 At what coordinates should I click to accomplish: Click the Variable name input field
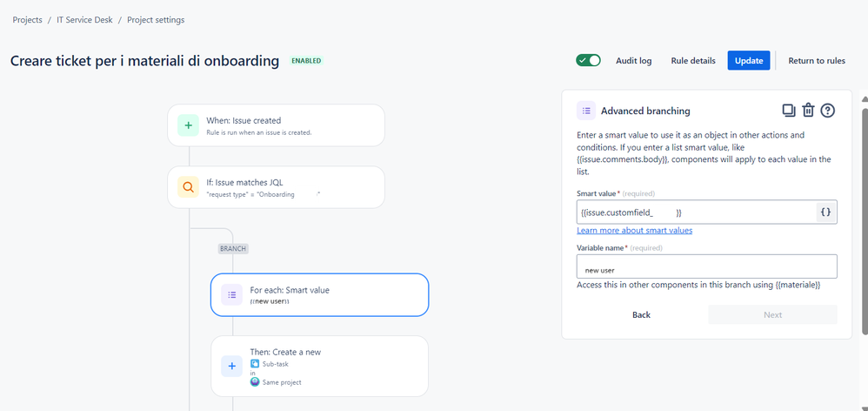(x=706, y=266)
